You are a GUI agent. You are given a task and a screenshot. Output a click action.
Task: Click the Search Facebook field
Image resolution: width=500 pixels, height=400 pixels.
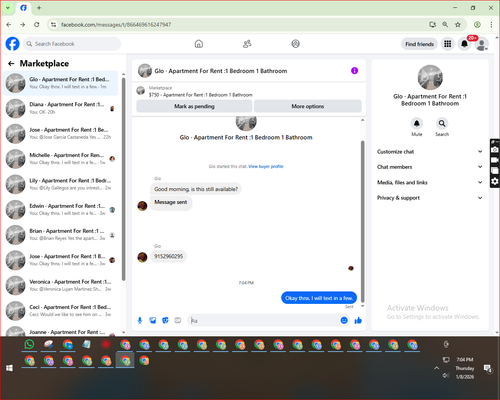(72, 44)
